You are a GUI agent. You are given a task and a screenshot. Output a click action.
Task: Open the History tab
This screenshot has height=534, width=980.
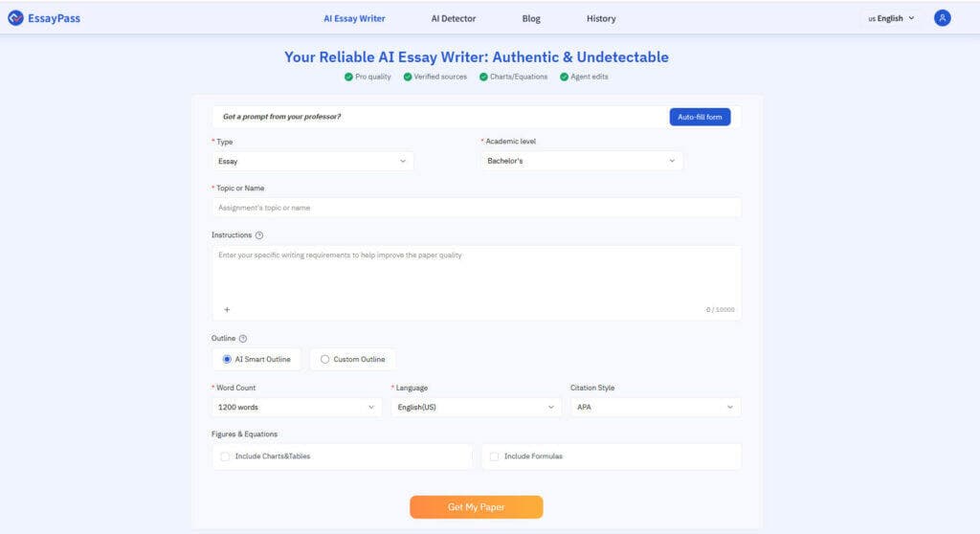601,18
